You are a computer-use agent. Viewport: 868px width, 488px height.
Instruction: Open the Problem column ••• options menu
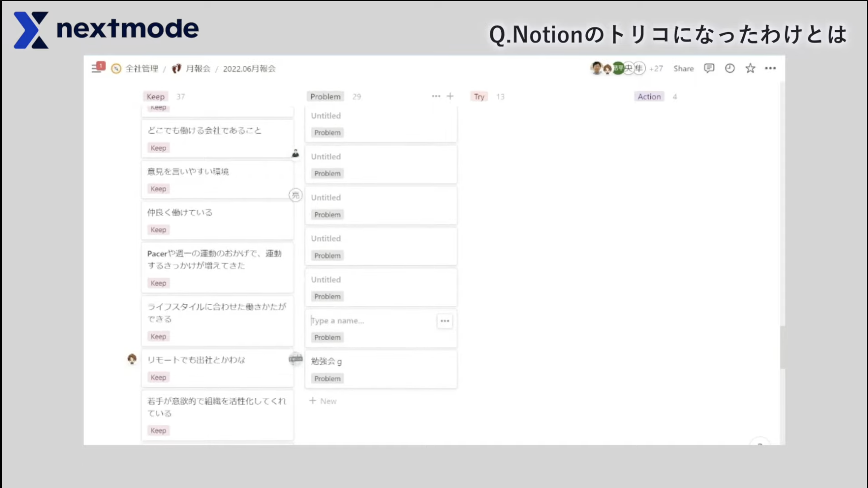pyautogui.click(x=435, y=96)
